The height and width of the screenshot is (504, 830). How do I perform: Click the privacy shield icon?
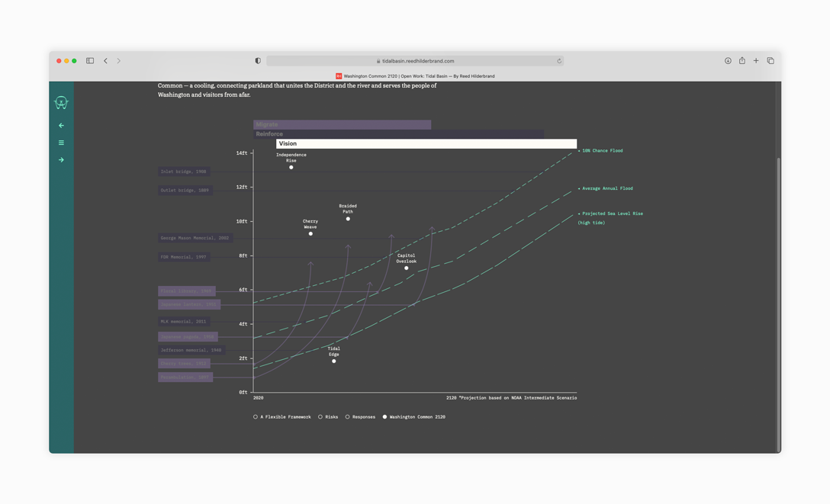258,61
